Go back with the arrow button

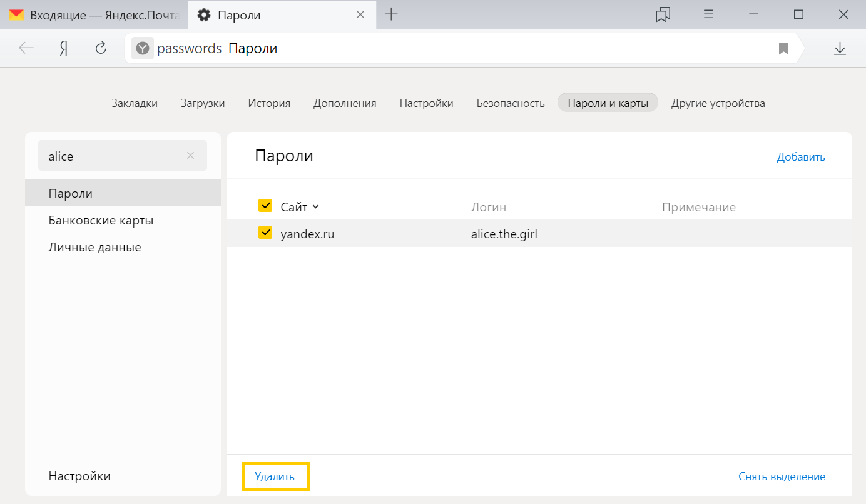click(26, 48)
